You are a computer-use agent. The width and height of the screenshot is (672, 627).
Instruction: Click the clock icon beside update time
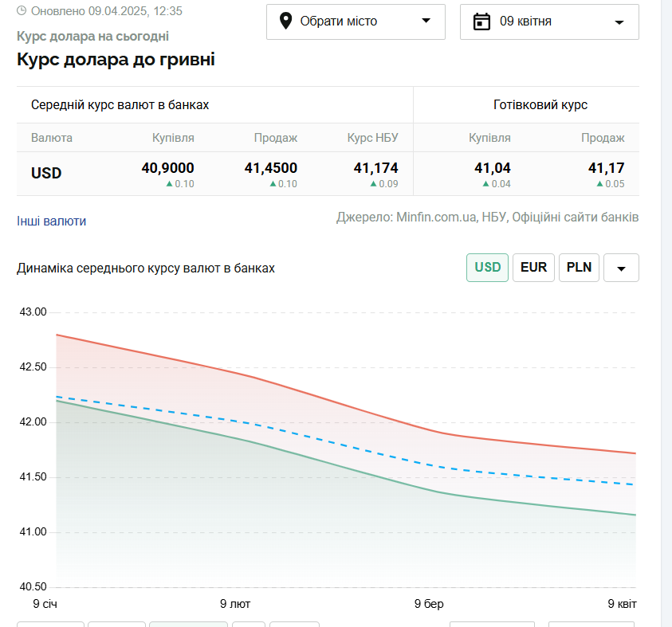22,11
